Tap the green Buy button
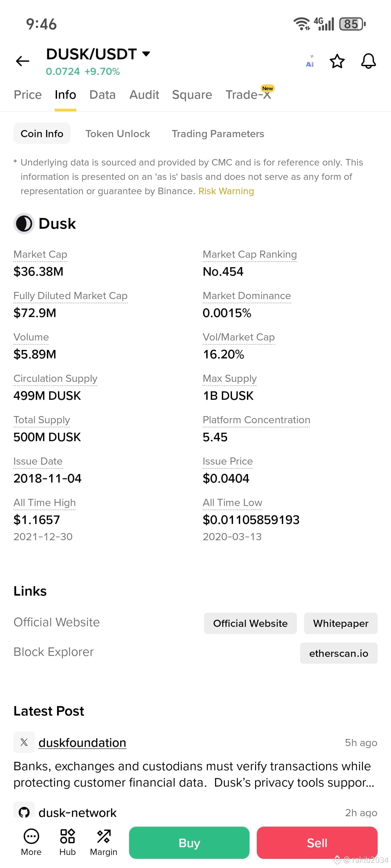The image size is (391, 868). click(x=189, y=842)
